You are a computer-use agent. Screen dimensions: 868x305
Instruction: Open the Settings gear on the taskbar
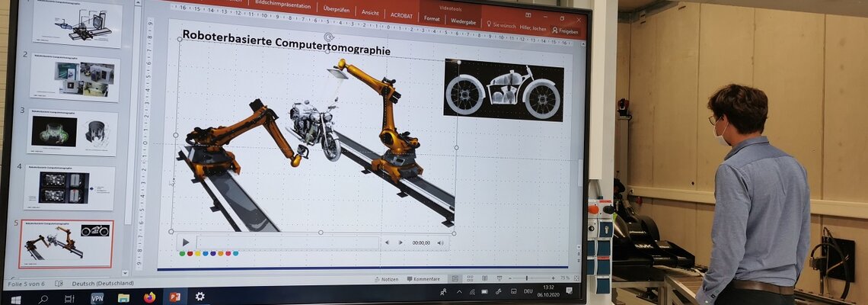(x=199, y=296)
